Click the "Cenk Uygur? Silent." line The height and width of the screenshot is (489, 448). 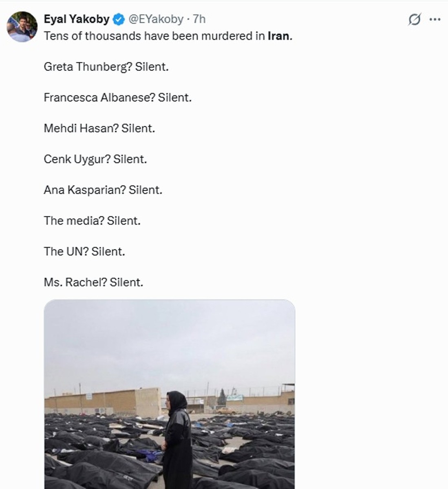95,159
